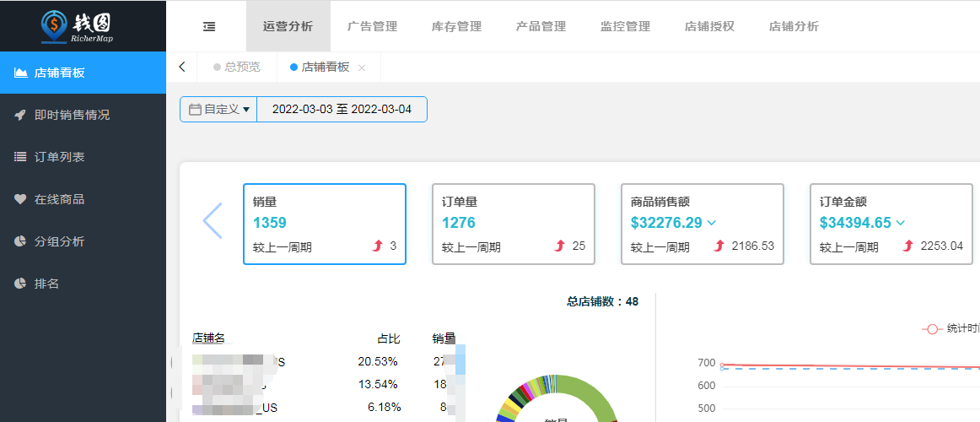Open the 店铺分析 top menu
This screenshot has height=422, width=980.
[794, 26]
